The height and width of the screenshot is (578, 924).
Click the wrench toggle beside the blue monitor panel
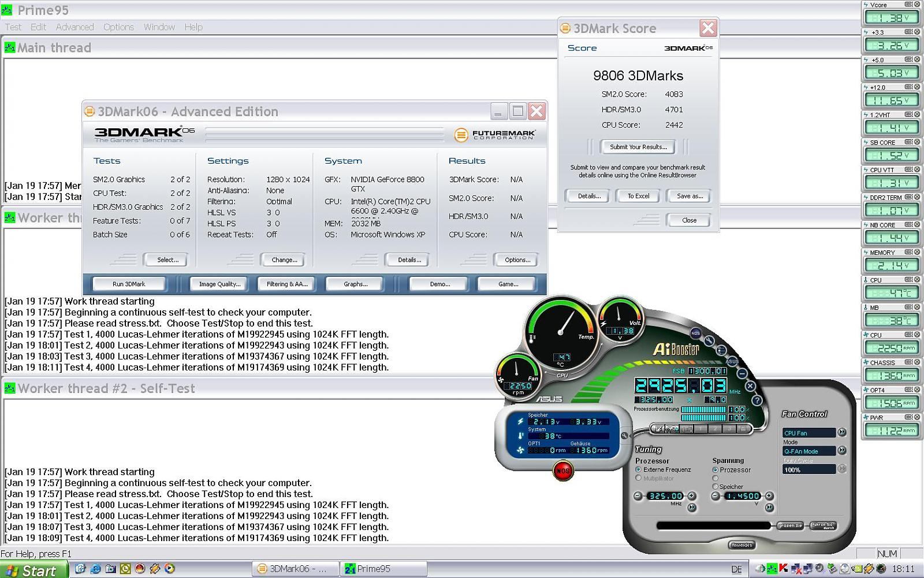(x=624, y=436)
